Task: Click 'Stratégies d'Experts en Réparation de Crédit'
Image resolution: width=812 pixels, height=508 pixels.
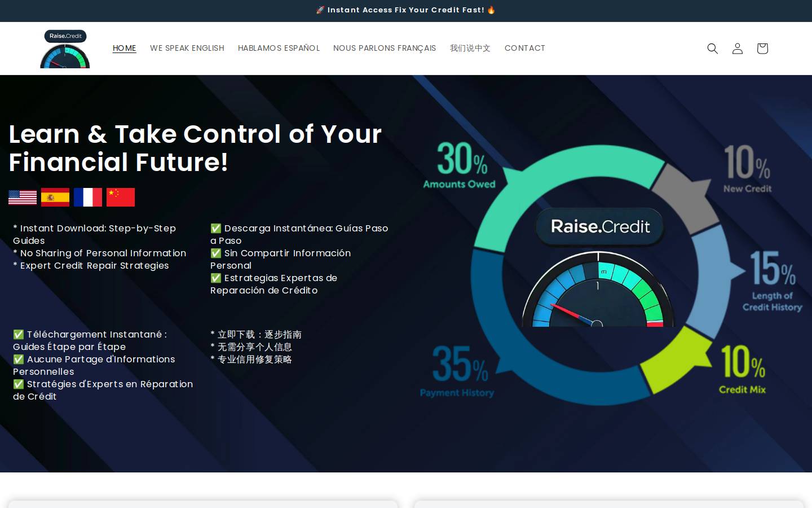Action: pos(103,390)
